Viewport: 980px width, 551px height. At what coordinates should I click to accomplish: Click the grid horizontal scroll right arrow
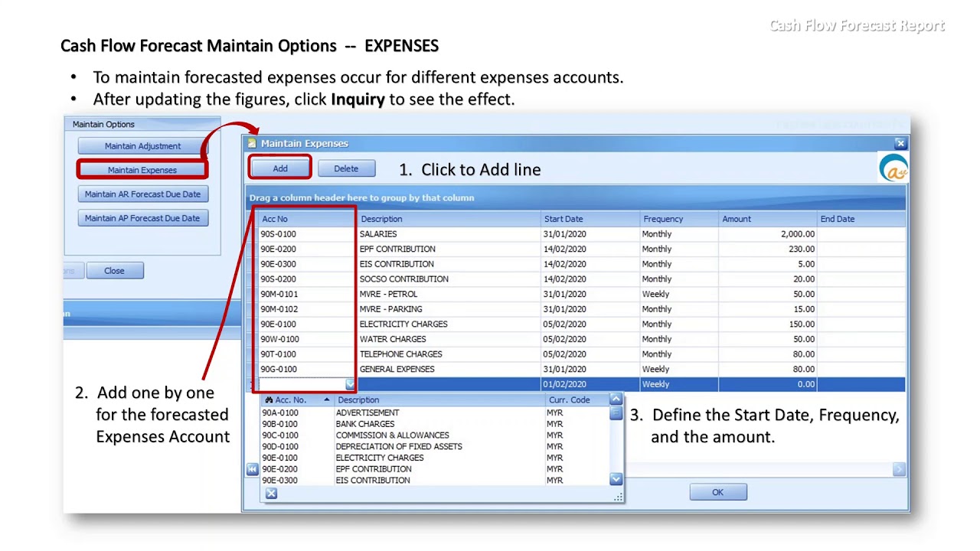(899, 469)
